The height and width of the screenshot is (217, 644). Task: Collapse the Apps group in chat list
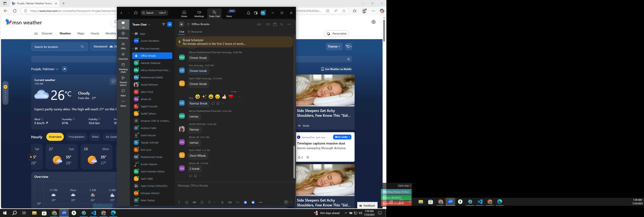click(133, 34)
